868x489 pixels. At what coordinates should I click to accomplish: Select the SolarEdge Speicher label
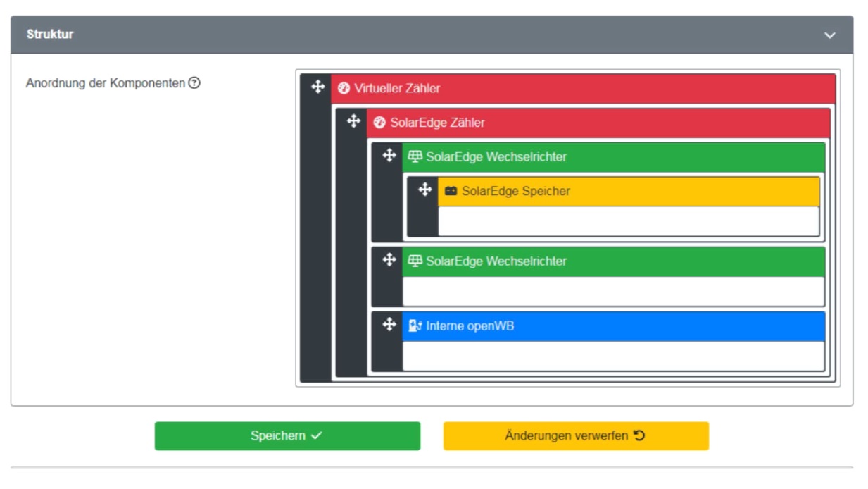coord(516,191)
